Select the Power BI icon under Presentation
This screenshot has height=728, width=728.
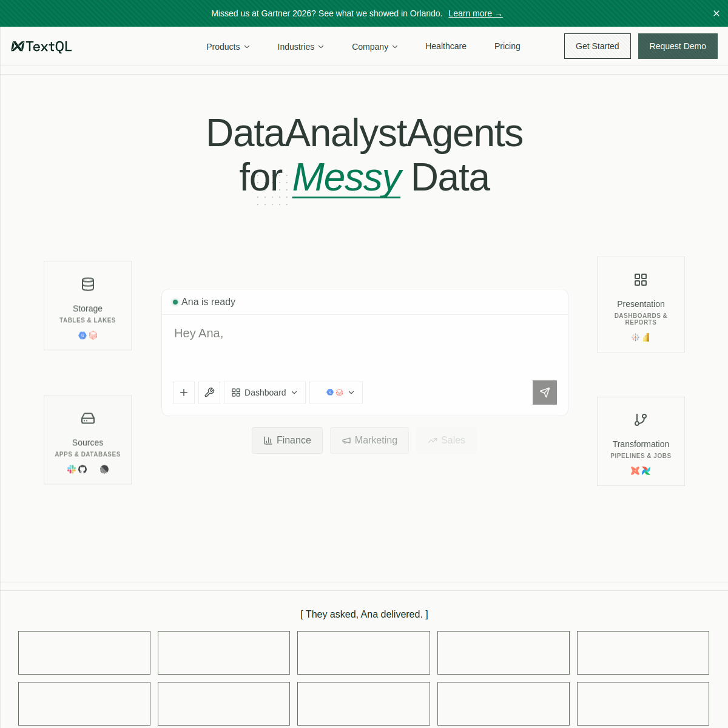click(646, 337)
